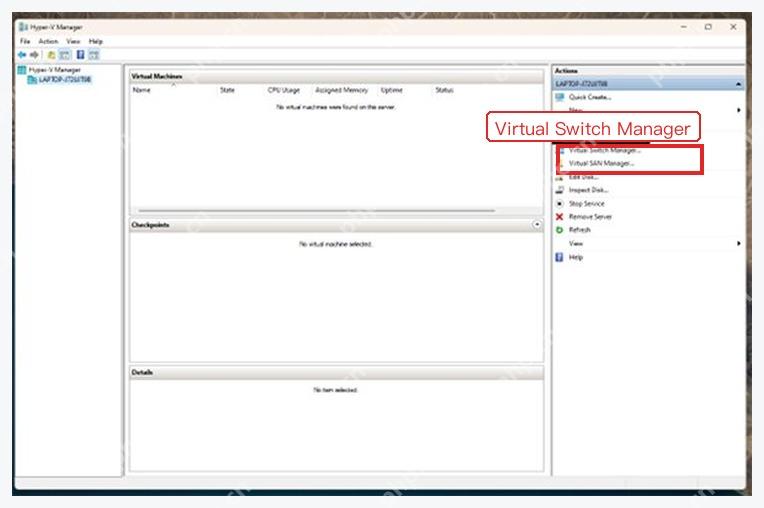This screenshot has width=764, height=508.
Task: Collapse the Checkpoints section
Action: (536, 225)
